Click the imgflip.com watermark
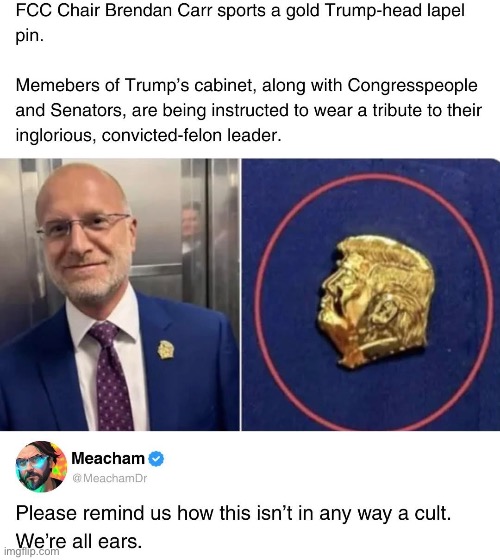The width and height of the screenshot is (500, 560). click(x=31, y=551)
